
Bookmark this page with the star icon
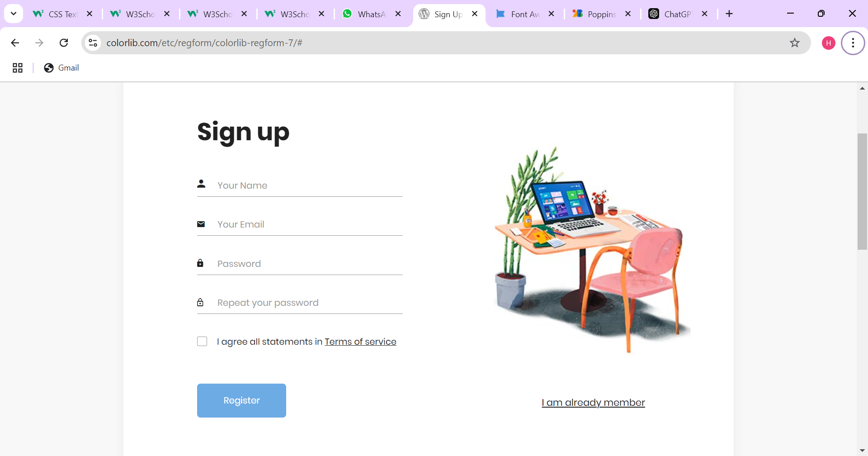click(794, 43)
